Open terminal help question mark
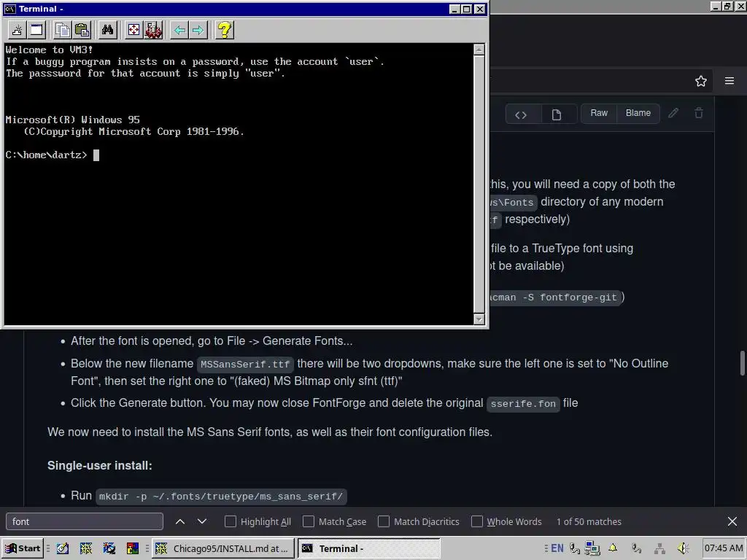 coord(225,30)
